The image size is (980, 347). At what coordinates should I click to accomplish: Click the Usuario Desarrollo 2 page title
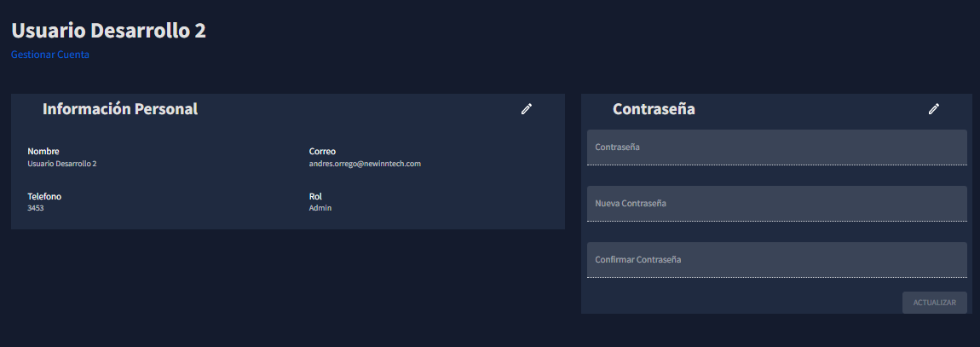click(x=109, y=30)
